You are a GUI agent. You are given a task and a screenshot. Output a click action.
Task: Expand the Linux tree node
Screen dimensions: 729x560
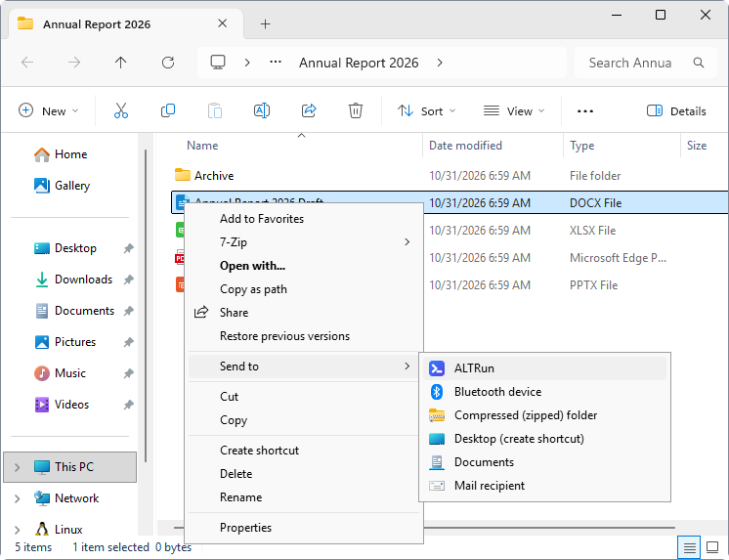point(18,530)
